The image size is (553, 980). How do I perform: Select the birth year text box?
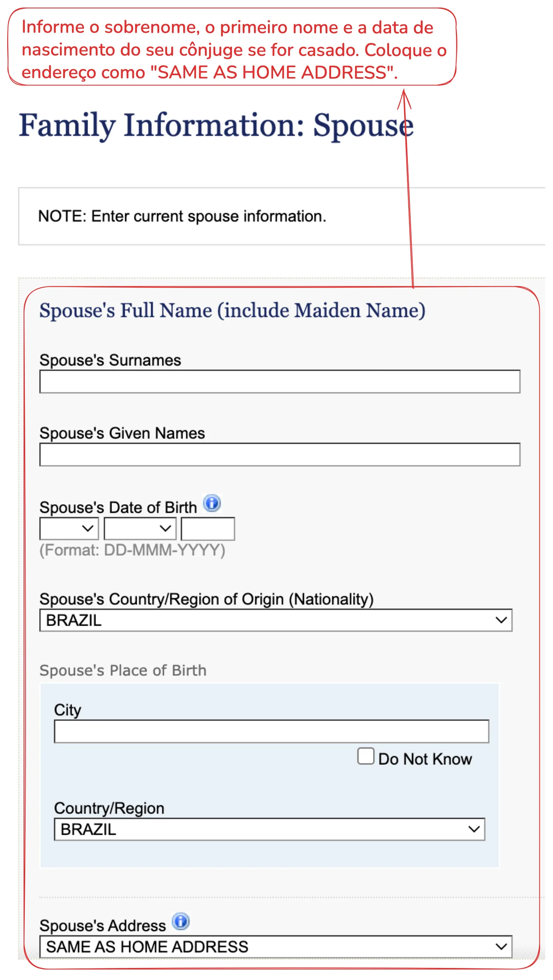[208, 529]
